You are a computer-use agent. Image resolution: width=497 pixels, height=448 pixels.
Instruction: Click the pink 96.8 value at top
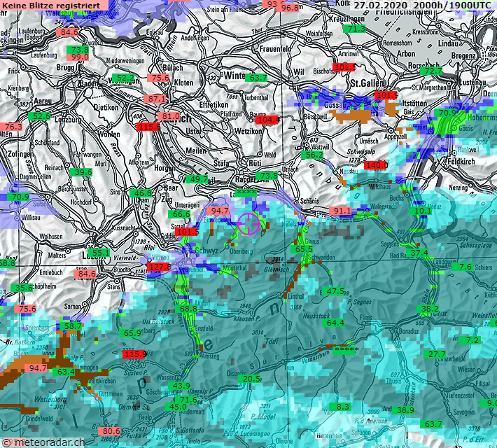(288, 7)
